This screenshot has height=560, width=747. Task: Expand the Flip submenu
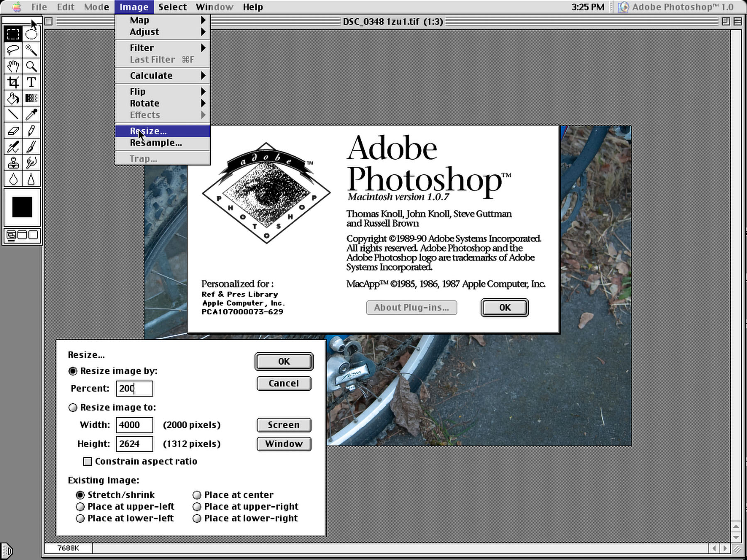point(163,91)
